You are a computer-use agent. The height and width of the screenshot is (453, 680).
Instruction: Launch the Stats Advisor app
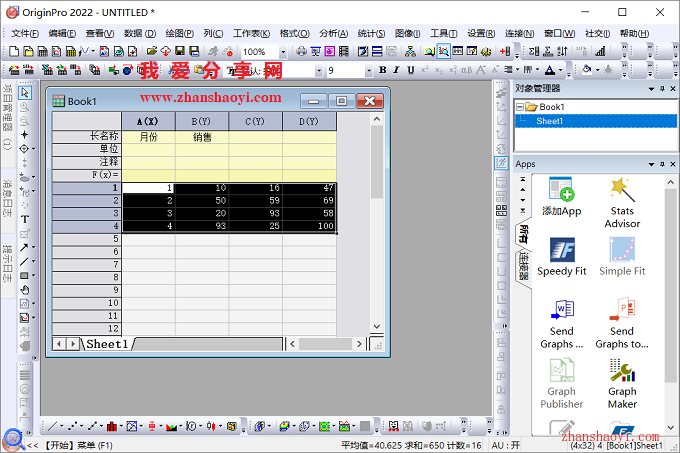pos(622,203)
